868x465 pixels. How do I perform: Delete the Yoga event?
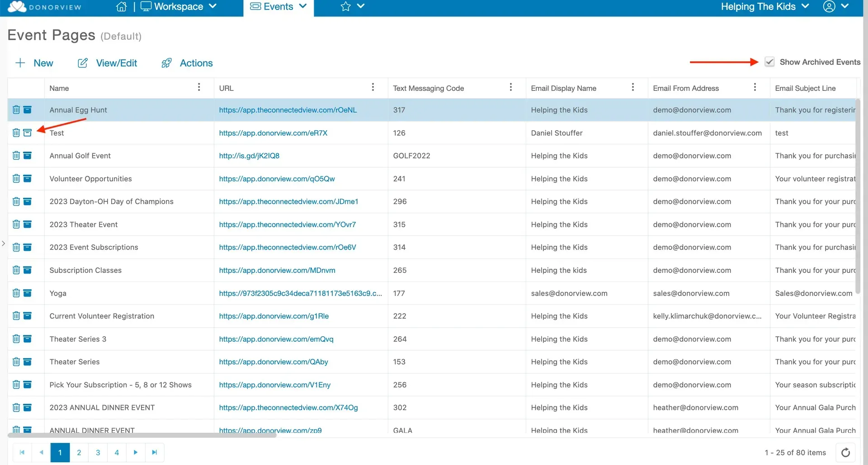pyautogui.click(x=16, y=293)
